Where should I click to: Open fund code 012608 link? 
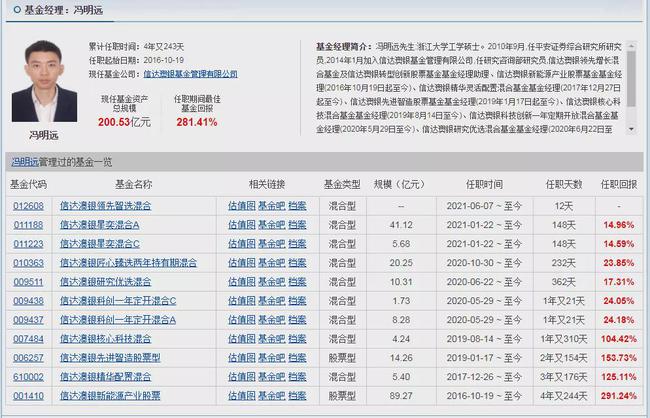click(28, 206)
